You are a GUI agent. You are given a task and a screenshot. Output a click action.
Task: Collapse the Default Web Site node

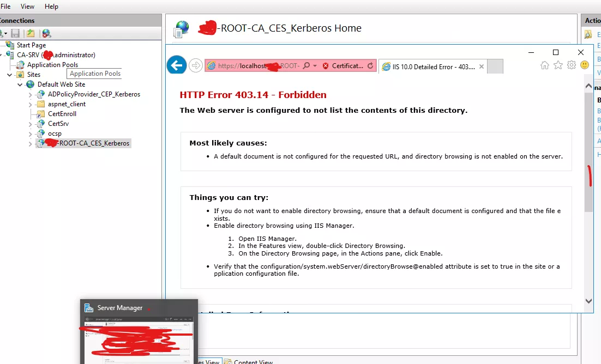(20, 84)
